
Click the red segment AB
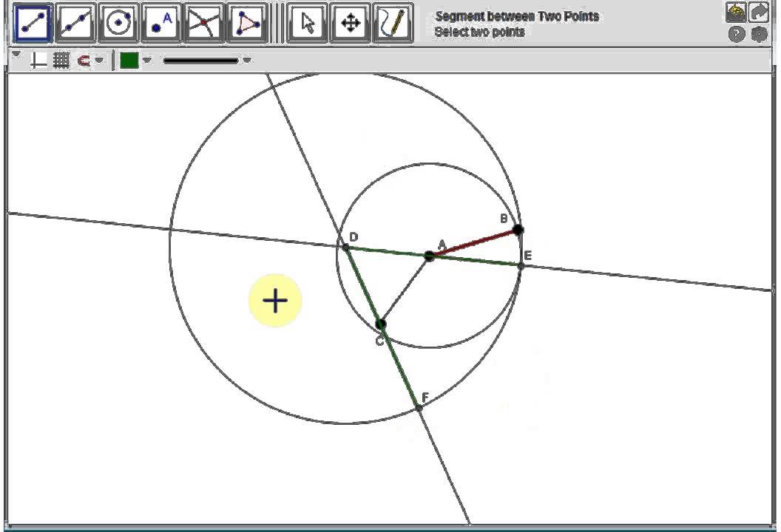[473, 243]
